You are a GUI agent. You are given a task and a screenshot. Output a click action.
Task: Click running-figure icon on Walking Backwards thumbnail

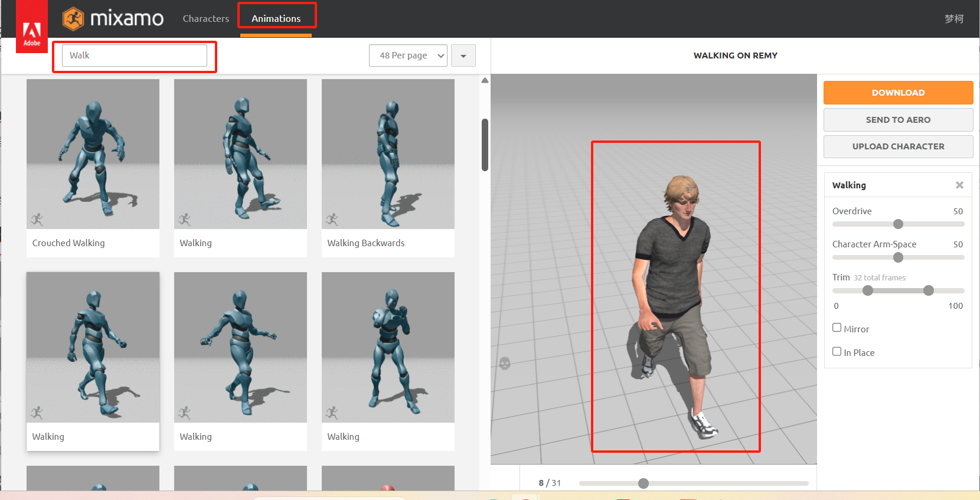332,220
